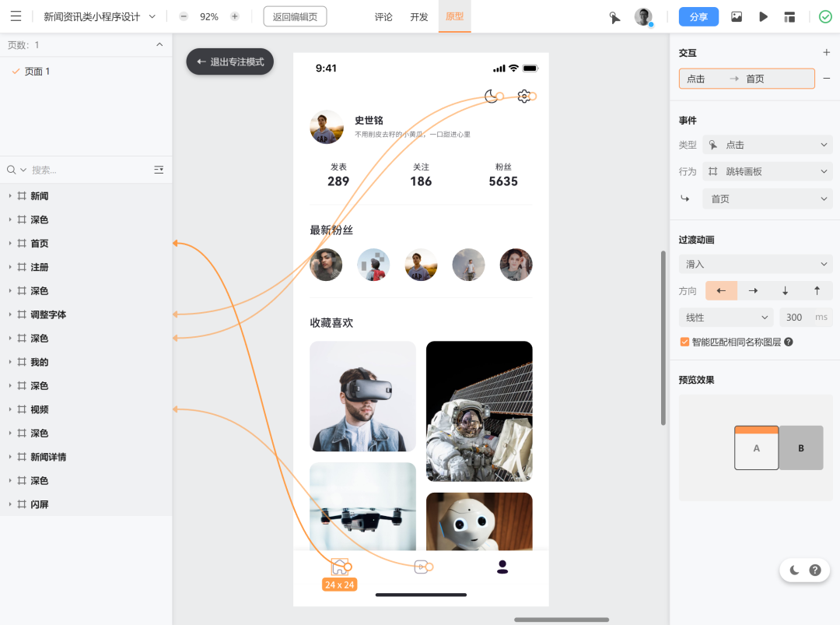840x625 pixels.
Task: Select the 新闻详情 artboard layer
Action: click(x=86, y=457)
